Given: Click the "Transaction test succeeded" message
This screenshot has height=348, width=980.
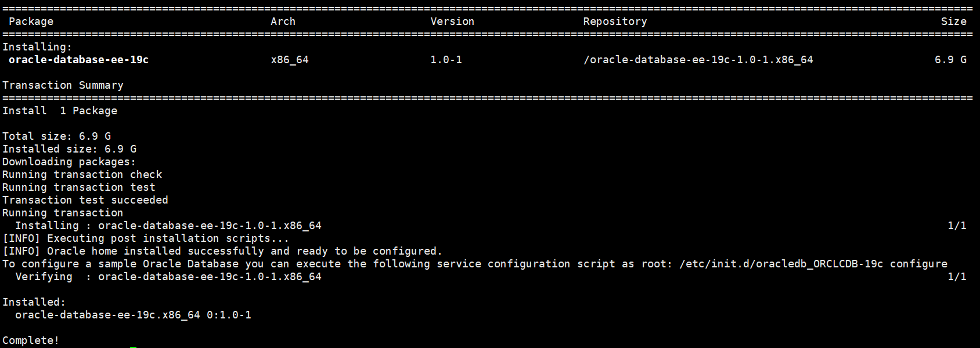Looking at the screenshot, I should point(85,200).
